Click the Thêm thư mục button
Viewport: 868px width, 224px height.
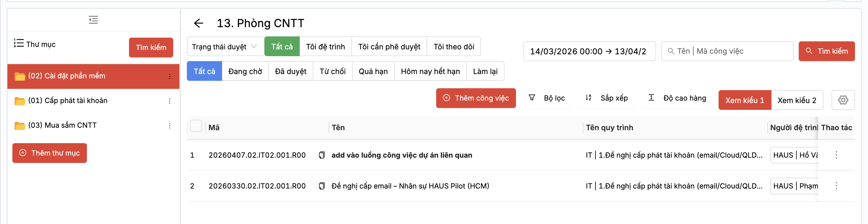pyautogui.click(x=49, y=153)
